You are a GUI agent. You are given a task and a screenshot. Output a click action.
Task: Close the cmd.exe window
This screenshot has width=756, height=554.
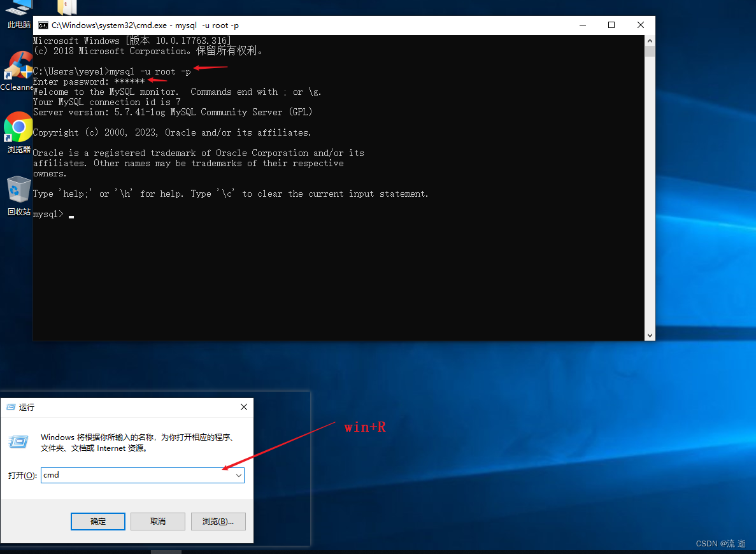click(640, 25)
